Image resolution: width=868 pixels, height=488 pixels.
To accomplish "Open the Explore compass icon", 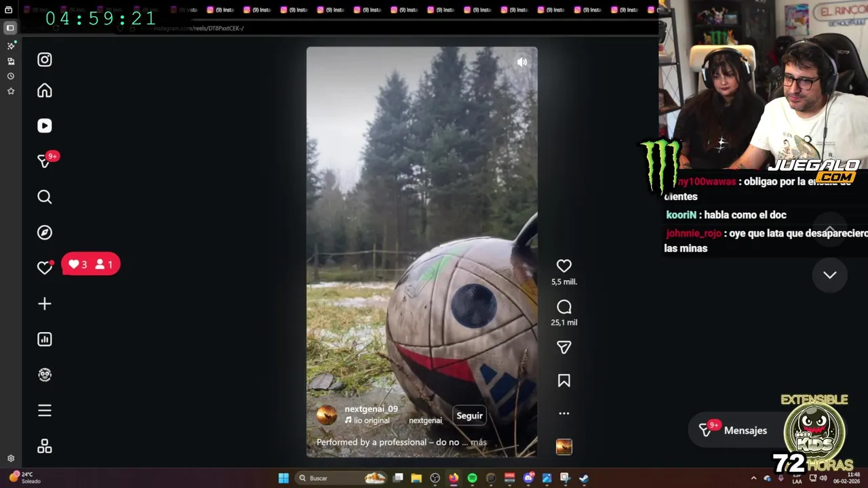I will tap(45, 232).
